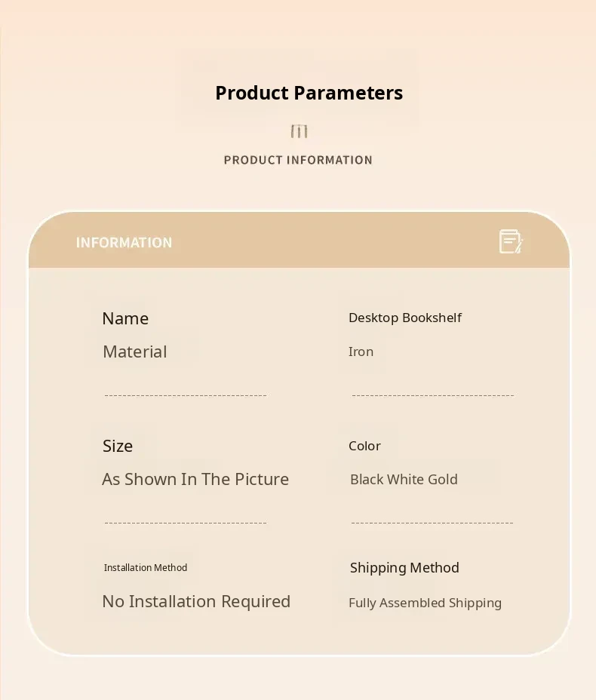Screen dimensions: 596x700
Task: Select the No Installation Required text
Action: click(x=196, y=601)
